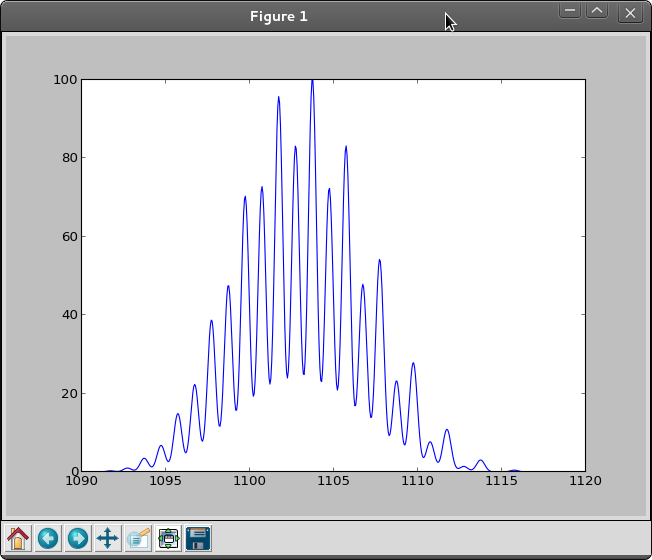Go forward to the next view with the right arrow

click(x=78, y=538)
